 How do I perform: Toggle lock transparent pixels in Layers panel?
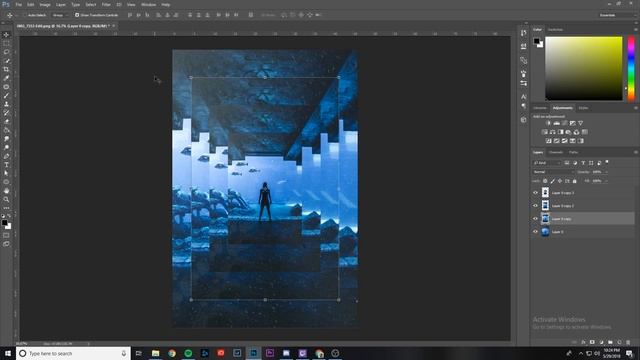point(545,181)
